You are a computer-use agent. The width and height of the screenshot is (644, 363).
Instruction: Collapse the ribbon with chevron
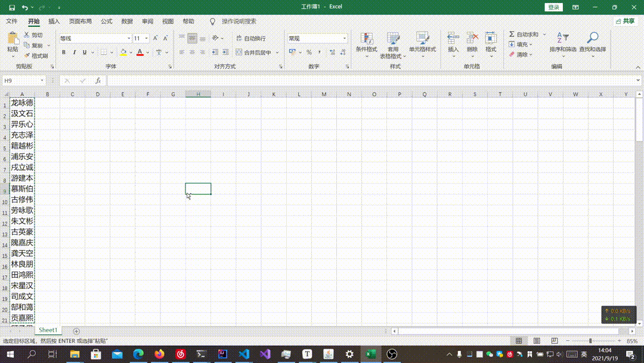click(x=638, y=67)
